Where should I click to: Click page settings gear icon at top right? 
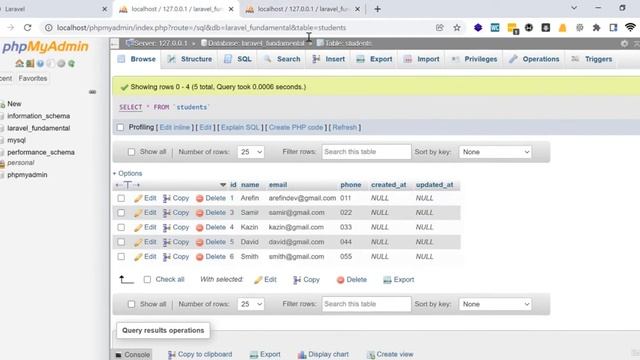tap(624, 43)
